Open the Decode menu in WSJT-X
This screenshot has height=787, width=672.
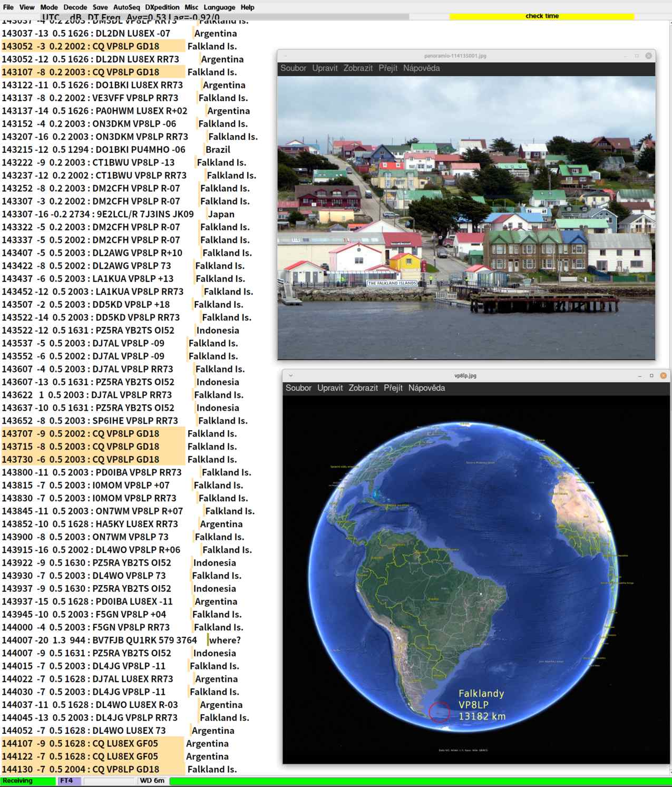[75, 7]
